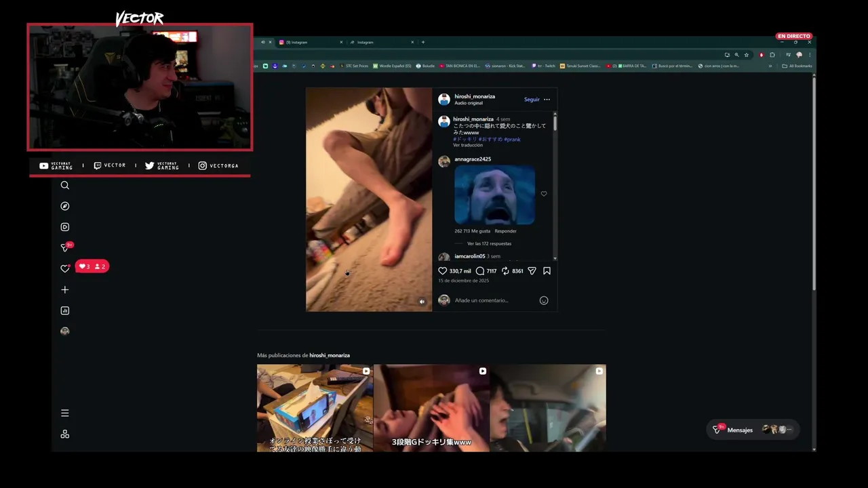The height and width of the screenshot is (488, 868).
Task: Open the tissue box video thumbnail
Action: tap(315, 408)
